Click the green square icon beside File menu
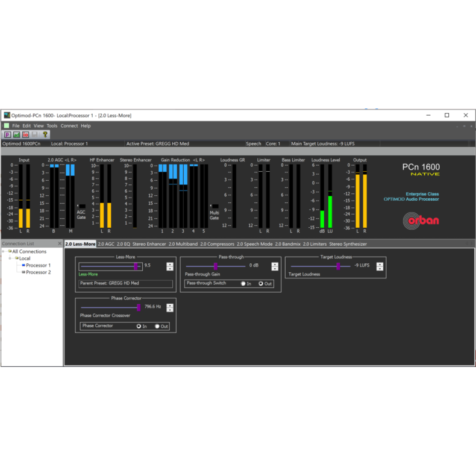Screen dimensions: 476x476 [7, 126]
